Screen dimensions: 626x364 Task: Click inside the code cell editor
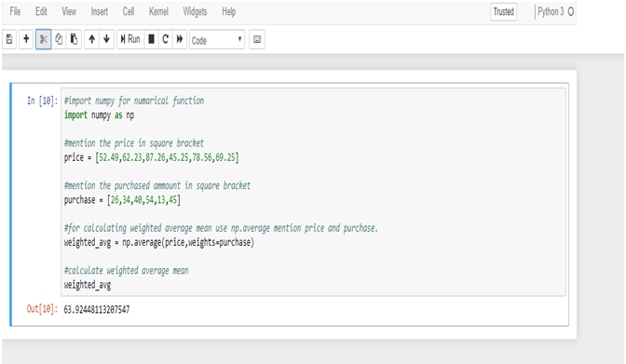tap(313, 192)
